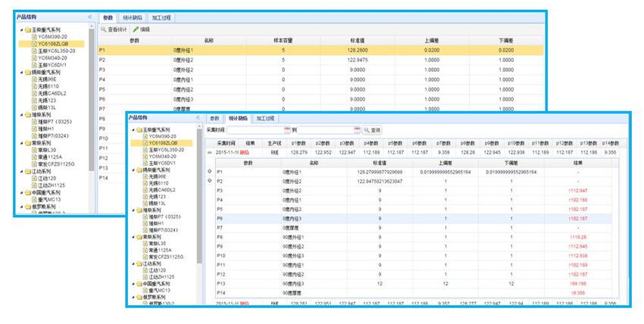Viewport: 644px width, 324px height.
Task: Click the 查询 search button
Action: point(373,130)
